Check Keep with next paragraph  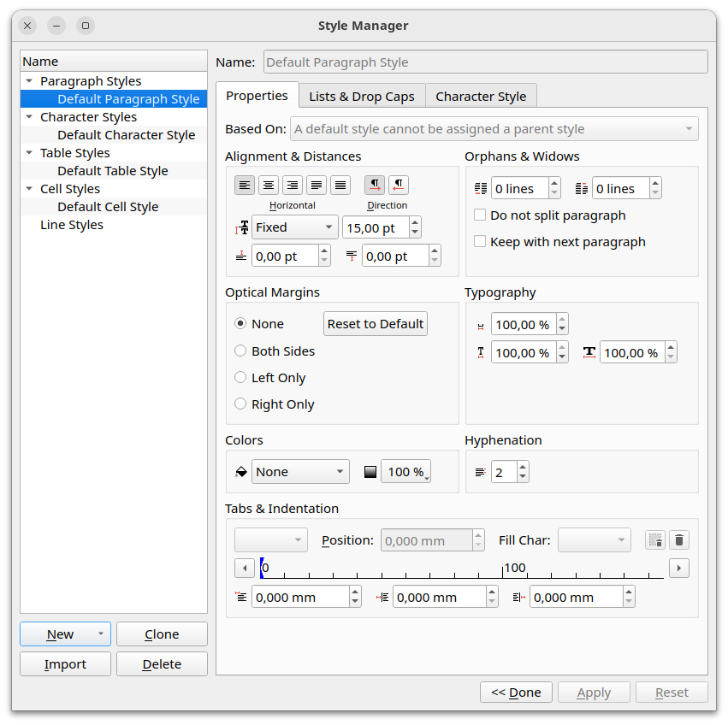click(481, 242)
